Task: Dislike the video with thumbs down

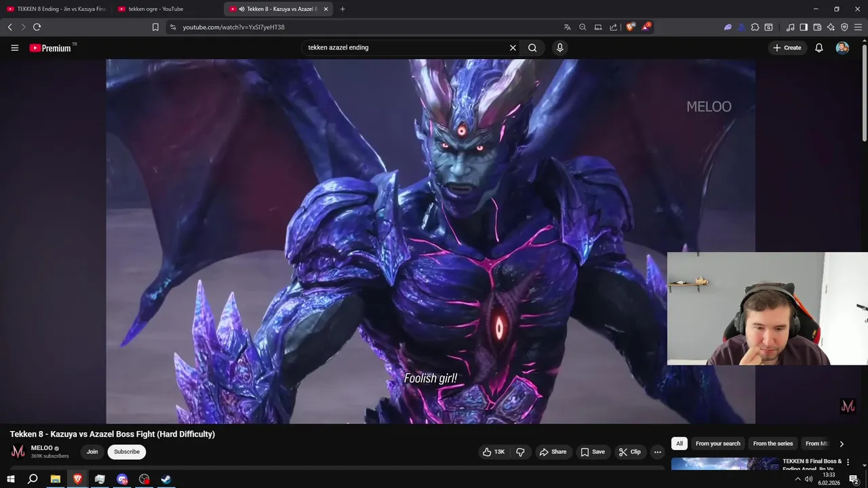Action: (x=520, y=452)
